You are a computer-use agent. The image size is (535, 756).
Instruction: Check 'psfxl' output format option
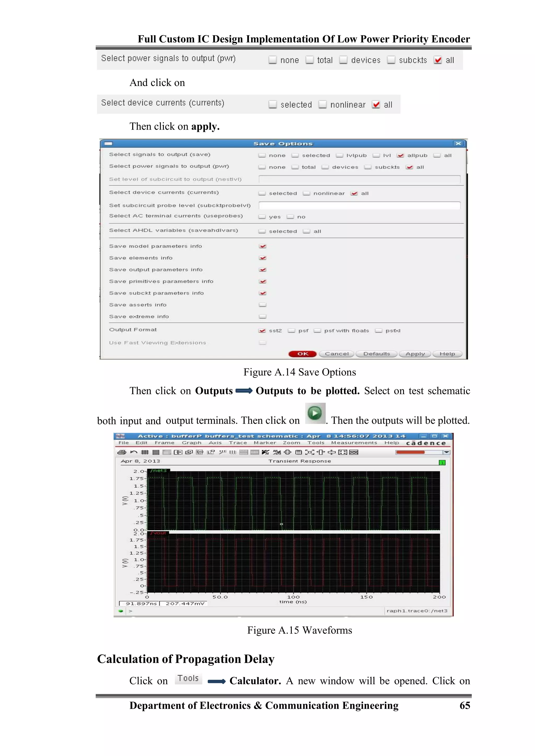pos(379,331)
